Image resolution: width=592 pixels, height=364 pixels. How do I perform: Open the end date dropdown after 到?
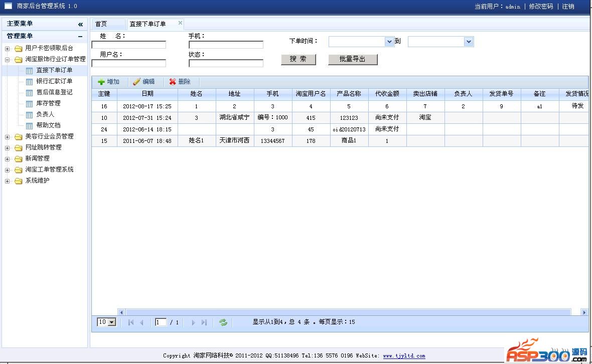click(469, 42)
